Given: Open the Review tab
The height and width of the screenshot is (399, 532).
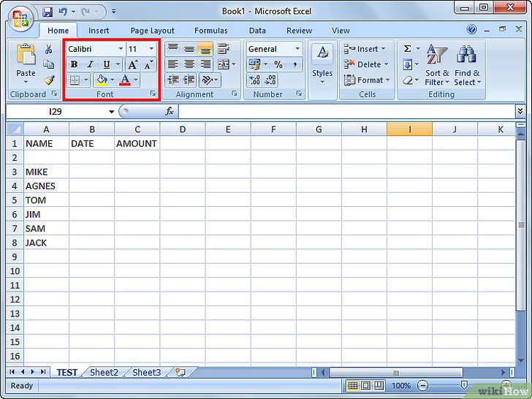Looking at the screenshot, I should coord(299,31).
